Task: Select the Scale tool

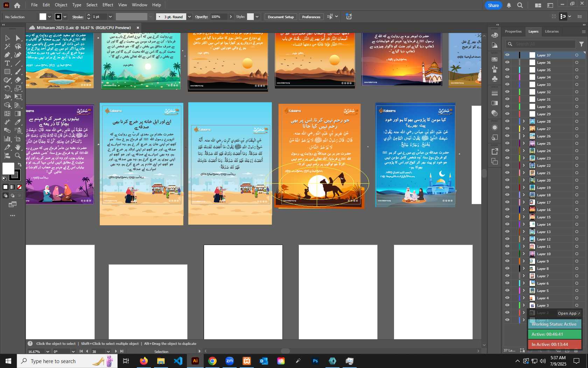Action: click(x=18, y=88)
